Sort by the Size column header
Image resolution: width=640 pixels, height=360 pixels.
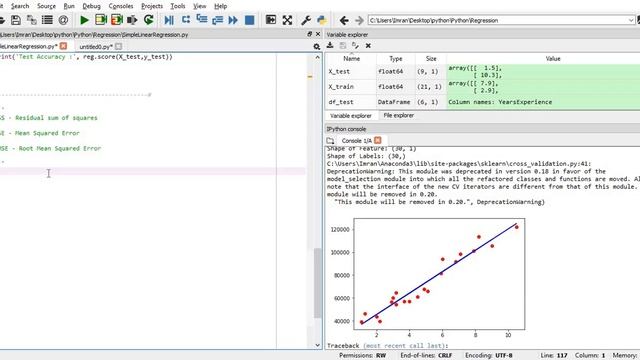431,59
